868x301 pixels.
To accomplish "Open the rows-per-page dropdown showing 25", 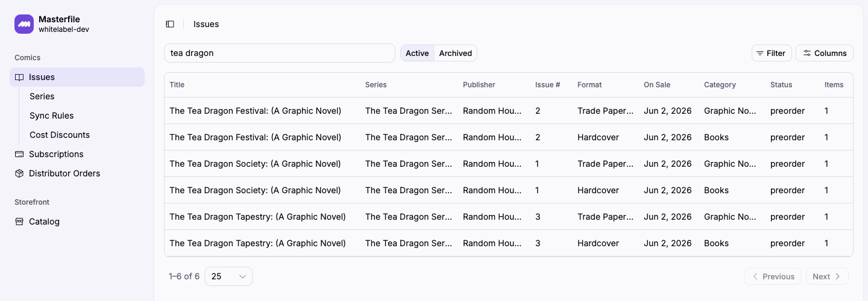I will point(229,276).
